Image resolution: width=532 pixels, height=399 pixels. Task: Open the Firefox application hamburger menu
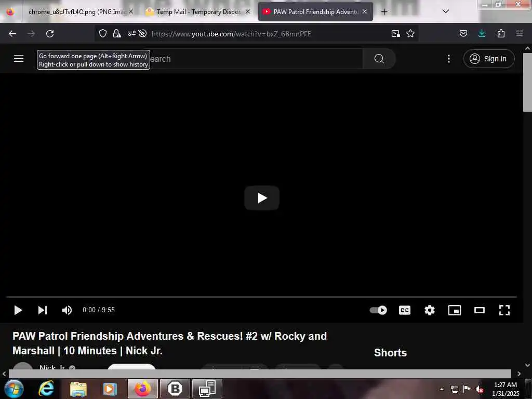(x=520, y=33)
